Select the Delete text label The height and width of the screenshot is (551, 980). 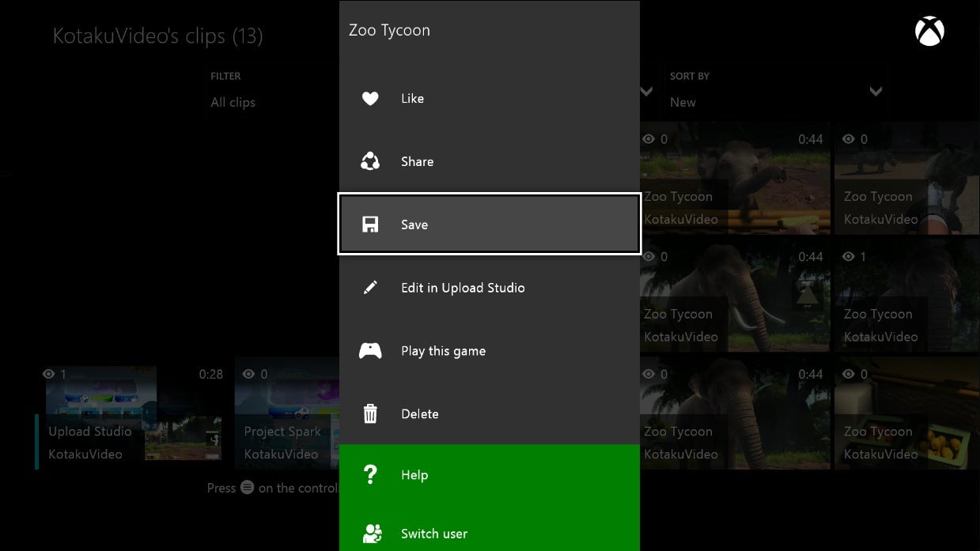click(419, 413)
